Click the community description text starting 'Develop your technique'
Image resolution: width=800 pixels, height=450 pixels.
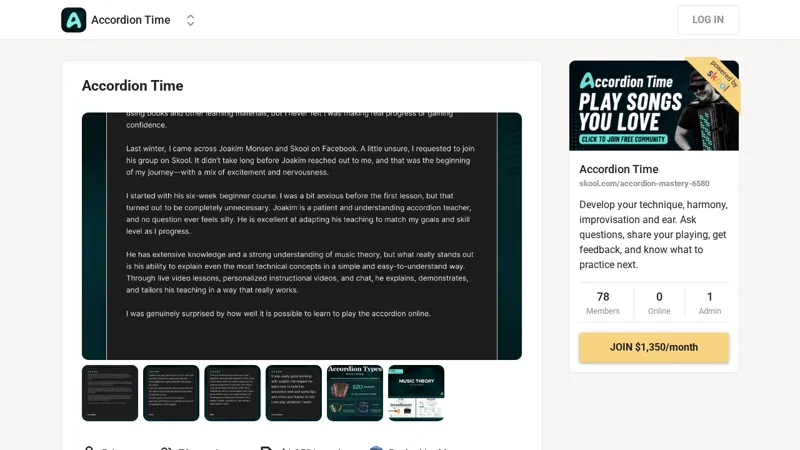coord(654,235)
